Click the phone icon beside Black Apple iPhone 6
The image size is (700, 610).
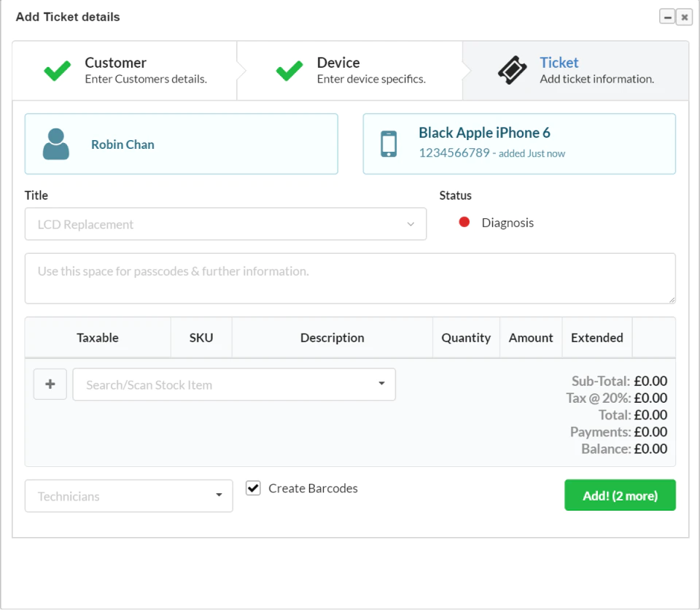[389, 144]
